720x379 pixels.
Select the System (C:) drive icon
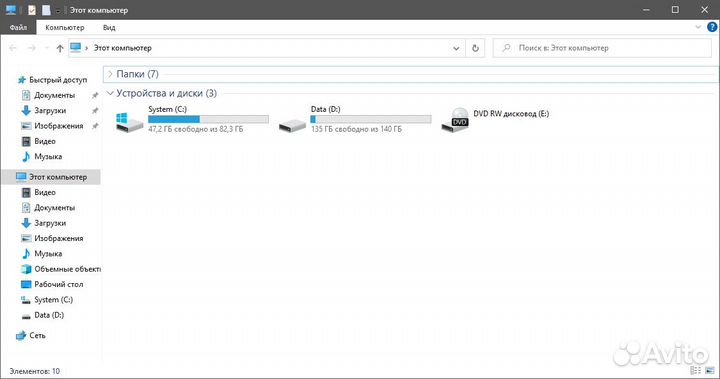(129, 122)
